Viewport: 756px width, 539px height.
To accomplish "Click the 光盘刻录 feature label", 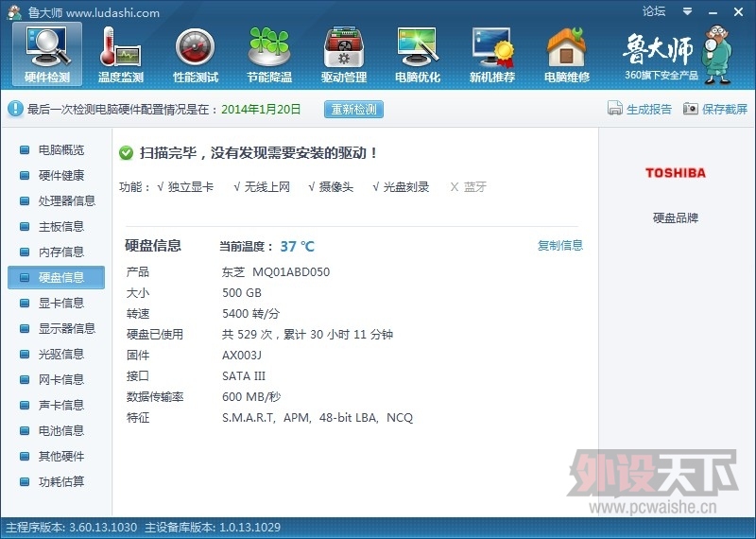I will click(406, 186).
